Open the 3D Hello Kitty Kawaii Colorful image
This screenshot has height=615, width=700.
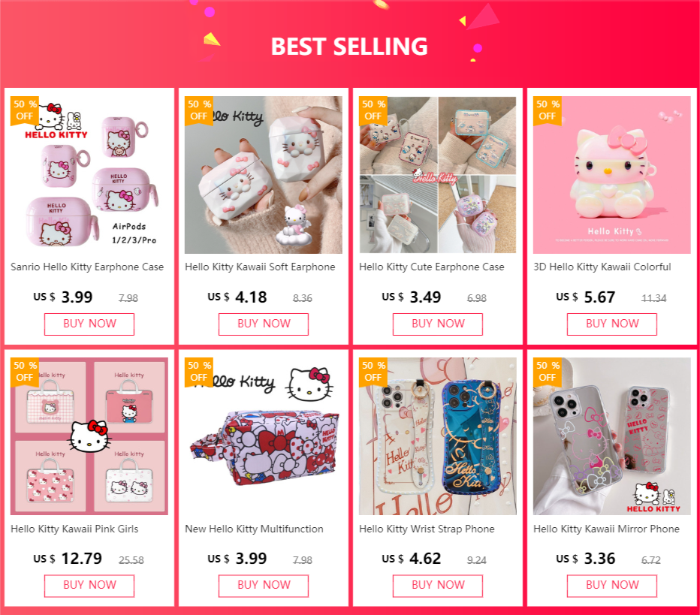(611, 175)
